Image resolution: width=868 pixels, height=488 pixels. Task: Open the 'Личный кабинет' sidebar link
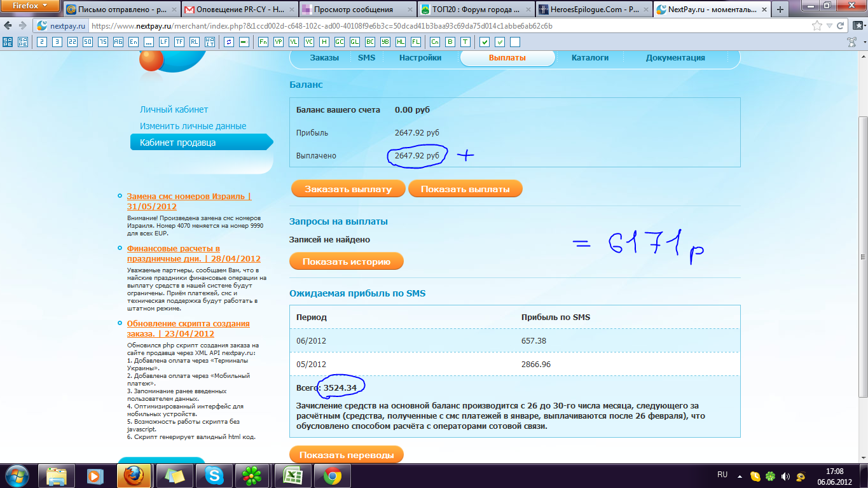pyautogui.click(x=174, y=109)
